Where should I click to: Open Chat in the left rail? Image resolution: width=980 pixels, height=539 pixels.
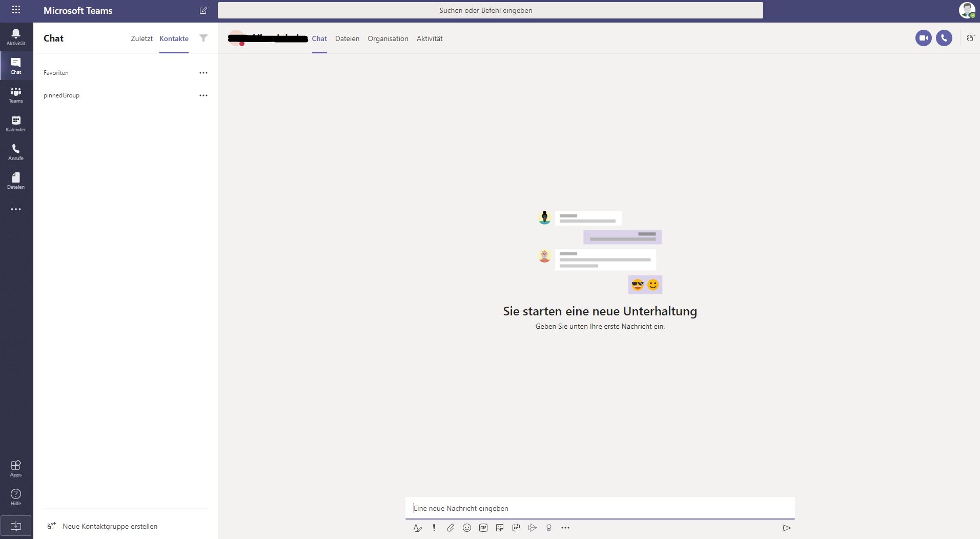[16, 66]
